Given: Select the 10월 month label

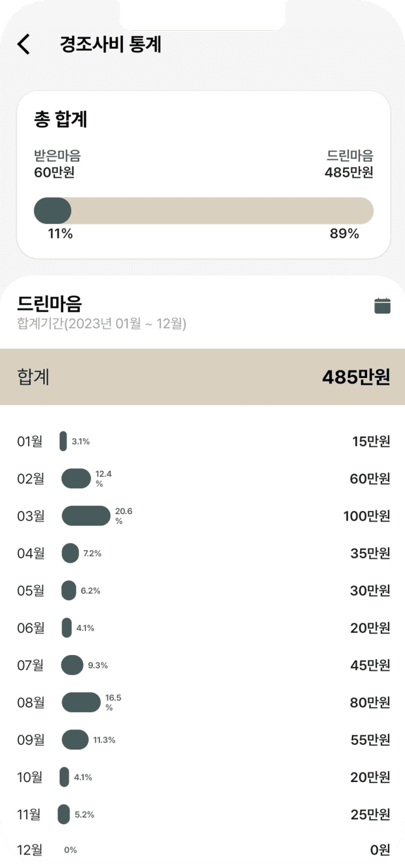Looking at the screenshot, I should click(x=30, y=777).
